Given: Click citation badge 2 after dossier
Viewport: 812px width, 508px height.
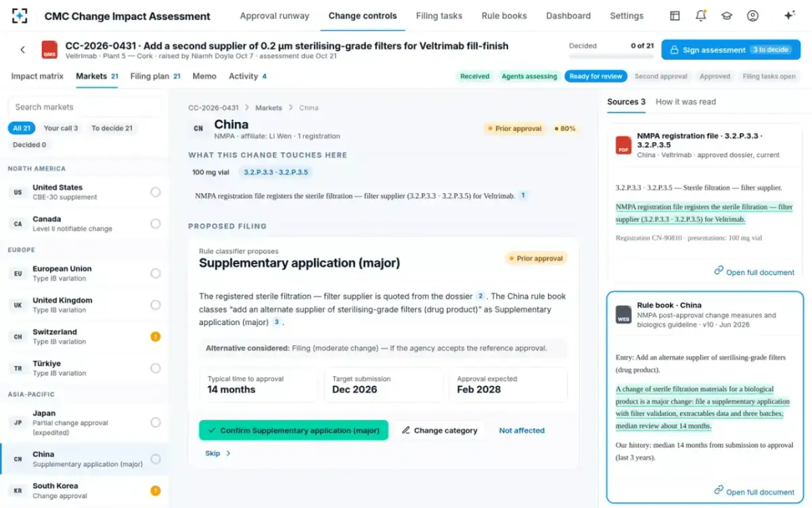Looking at the screenshot, I should click(480, 296).
